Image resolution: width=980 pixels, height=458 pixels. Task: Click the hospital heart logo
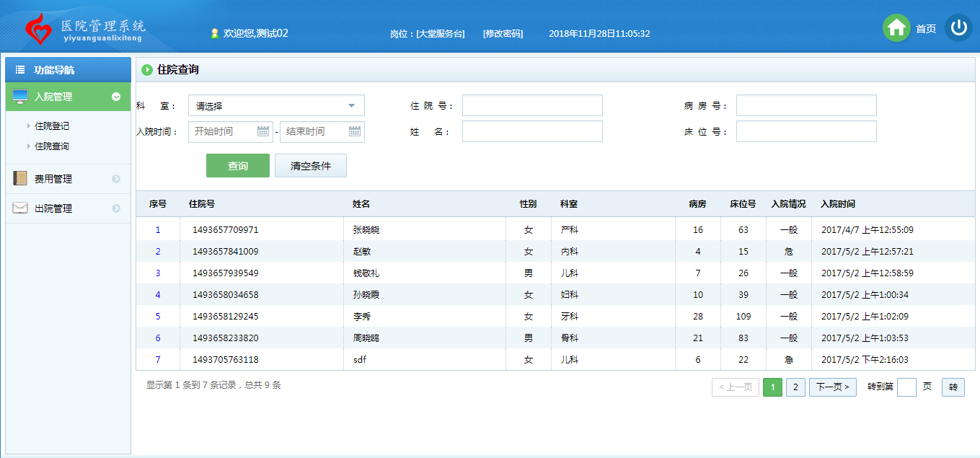click(38, 29)
